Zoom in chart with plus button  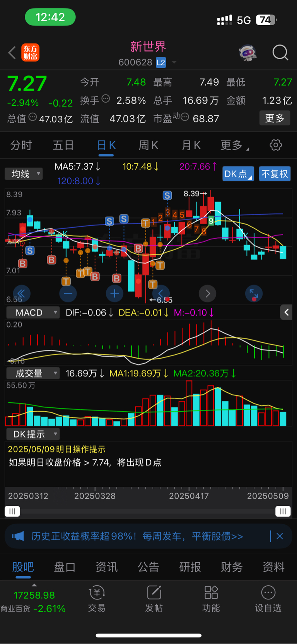(x=114, y=294)
